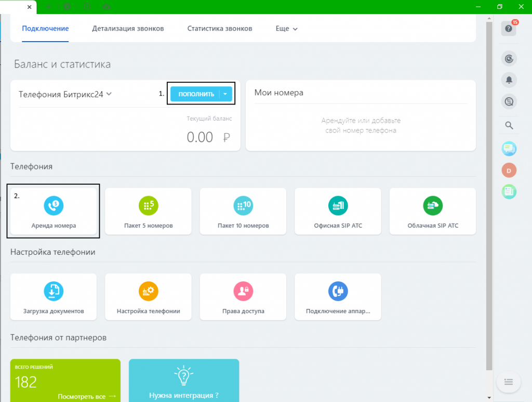532x402 pixels.
Task: Follow the Посмотреть все link
Action: 87,396
